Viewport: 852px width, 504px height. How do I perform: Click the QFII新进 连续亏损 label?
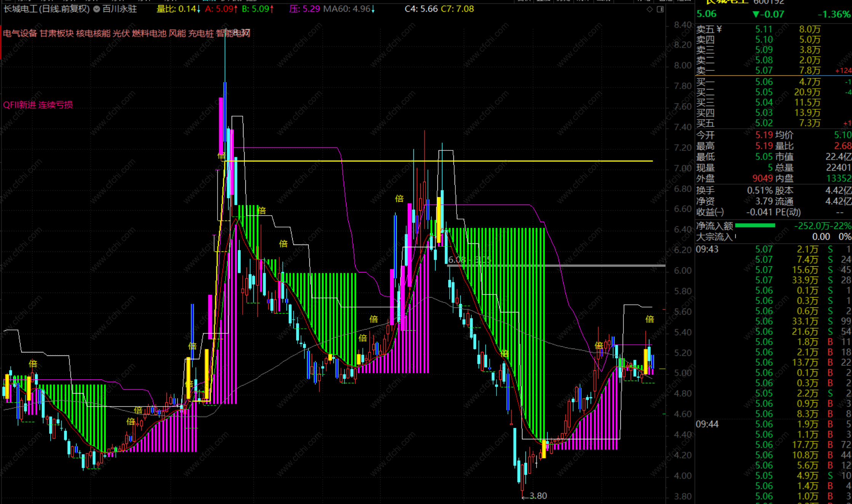38,105
